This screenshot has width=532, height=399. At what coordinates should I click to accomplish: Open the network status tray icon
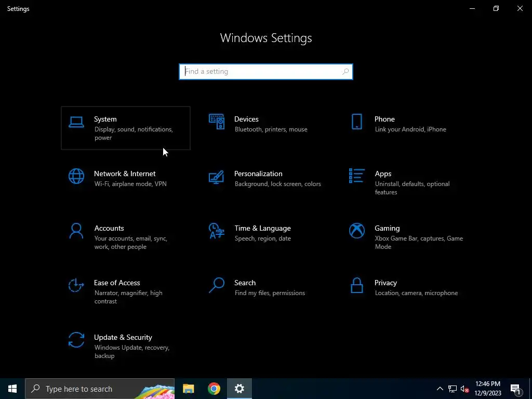[453, 389]
